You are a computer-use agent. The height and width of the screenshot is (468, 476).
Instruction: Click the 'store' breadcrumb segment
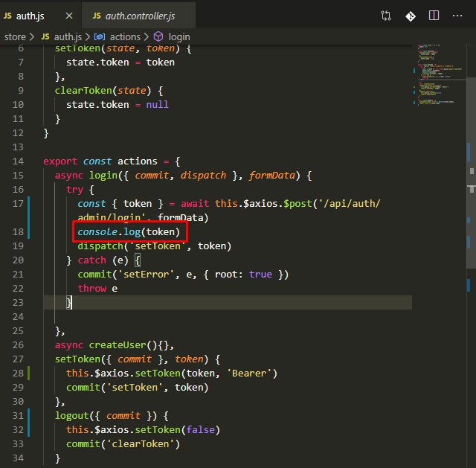coord(15,37)
